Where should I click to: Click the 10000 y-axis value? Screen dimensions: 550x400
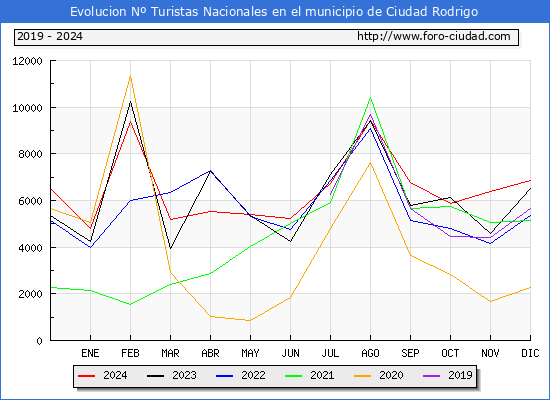coord(27,108)
